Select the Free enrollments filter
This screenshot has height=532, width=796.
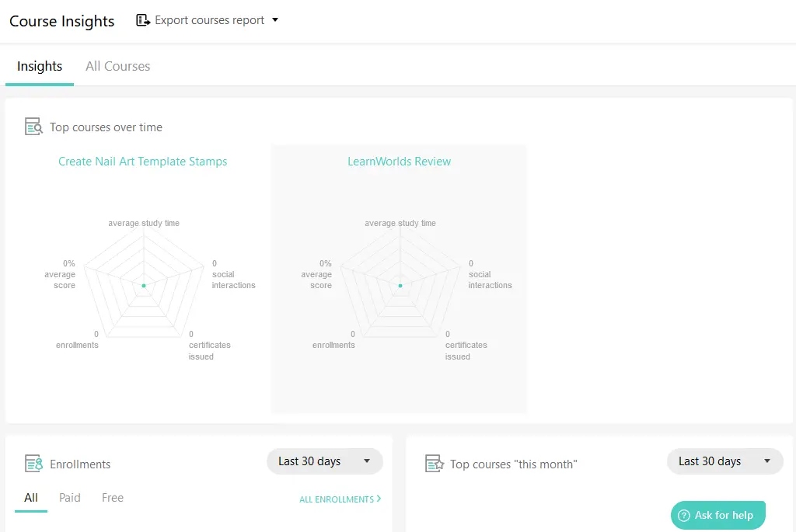point(112,498)
